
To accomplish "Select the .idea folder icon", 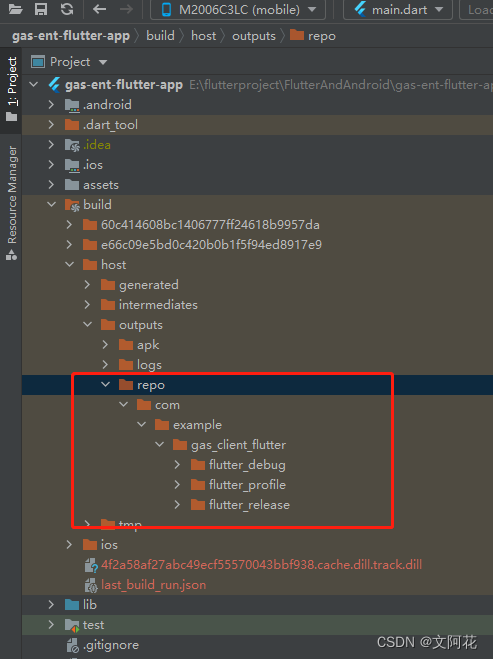I will pyautogui.click(x=72, y=145).
